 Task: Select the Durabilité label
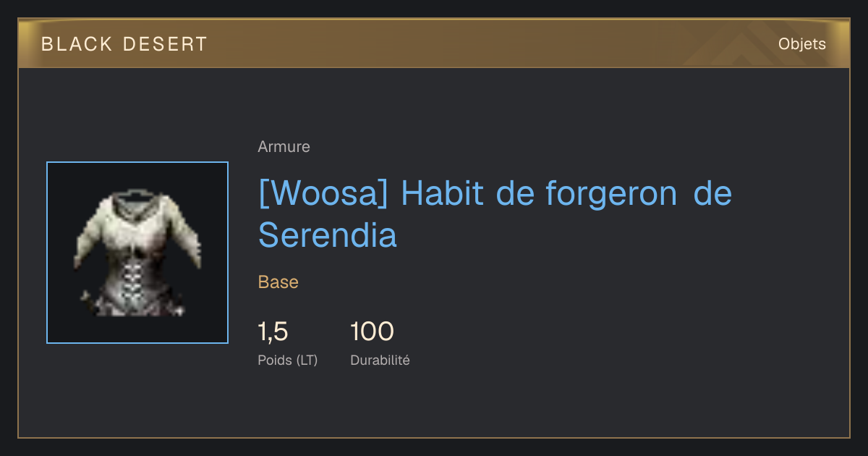tap(380, 360)
